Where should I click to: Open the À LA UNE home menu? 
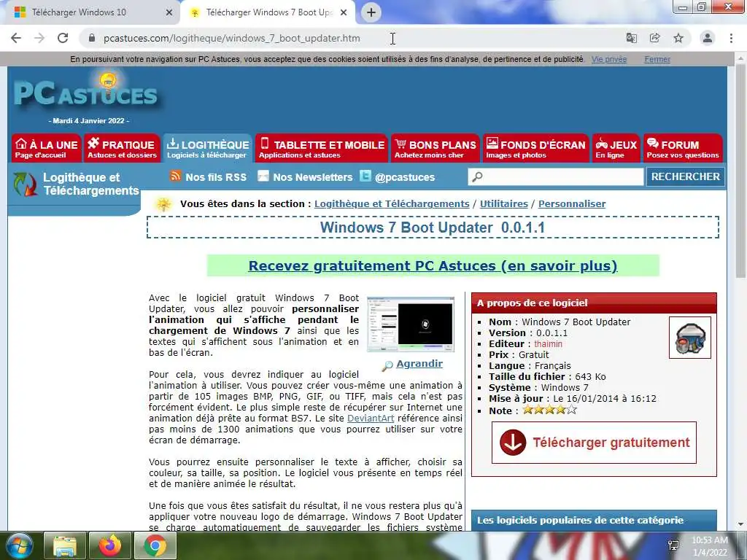tap(46, 148)
